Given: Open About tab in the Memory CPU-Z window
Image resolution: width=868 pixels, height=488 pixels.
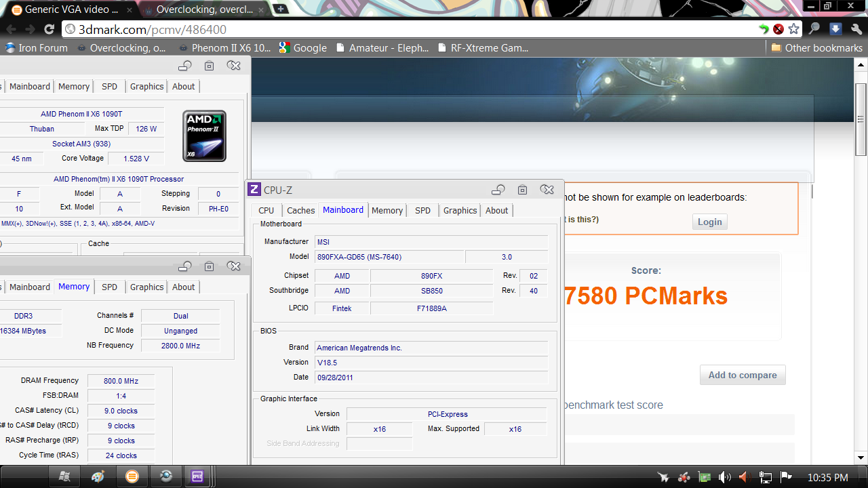Looking at the screenshot, I should 183,287.
